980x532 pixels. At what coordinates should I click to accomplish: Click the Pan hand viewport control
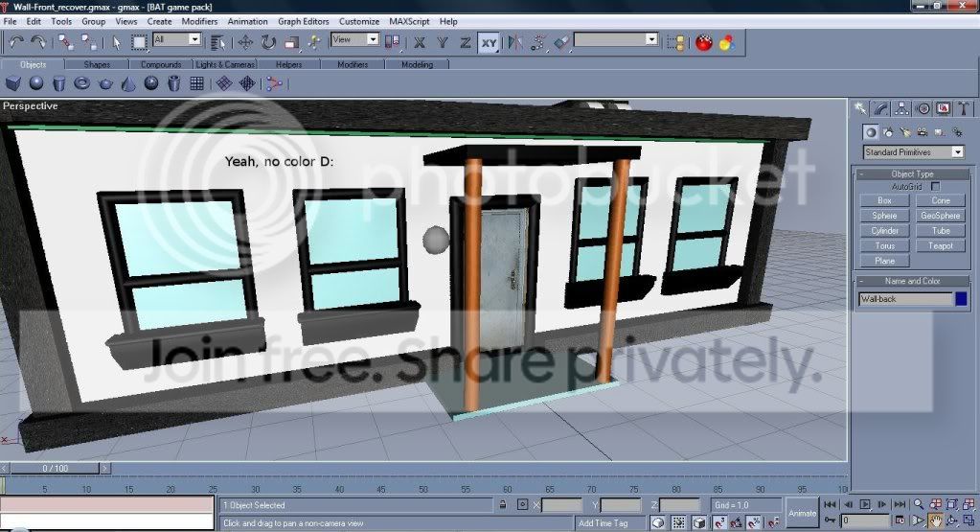(x=935, y=520)
